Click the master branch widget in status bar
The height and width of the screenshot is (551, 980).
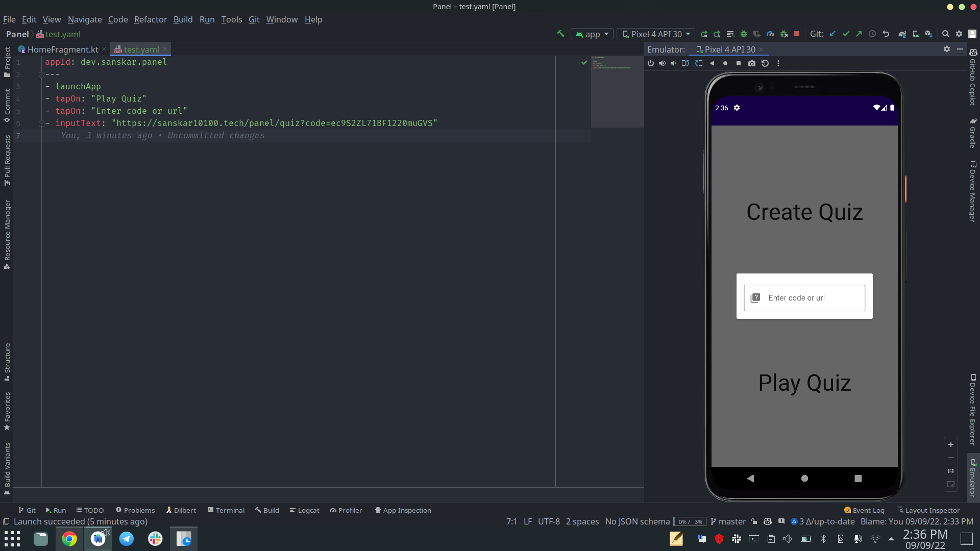pos(728,521)
